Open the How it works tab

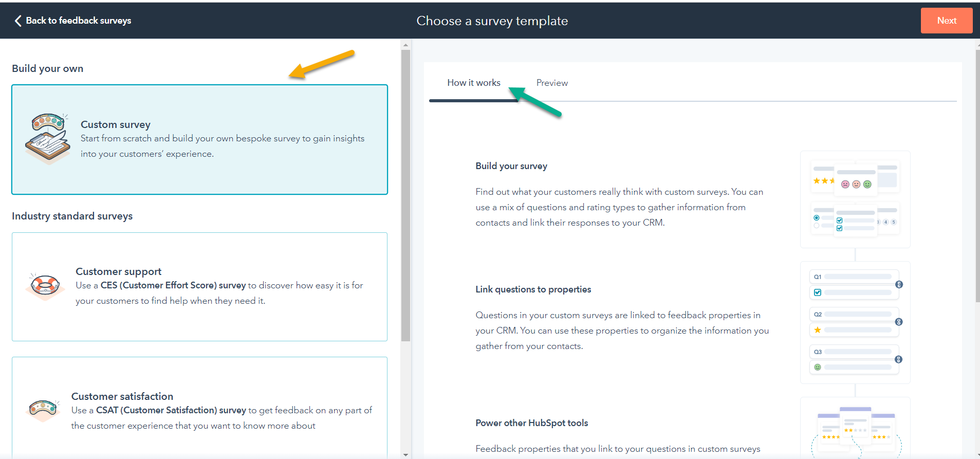click(x=473, y=82)
